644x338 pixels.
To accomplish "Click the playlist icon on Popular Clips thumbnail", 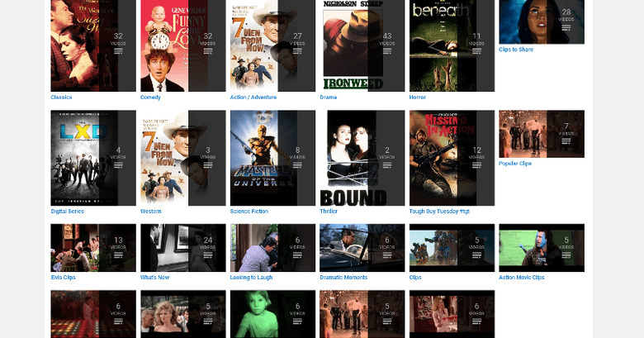I will pos(566,141).
